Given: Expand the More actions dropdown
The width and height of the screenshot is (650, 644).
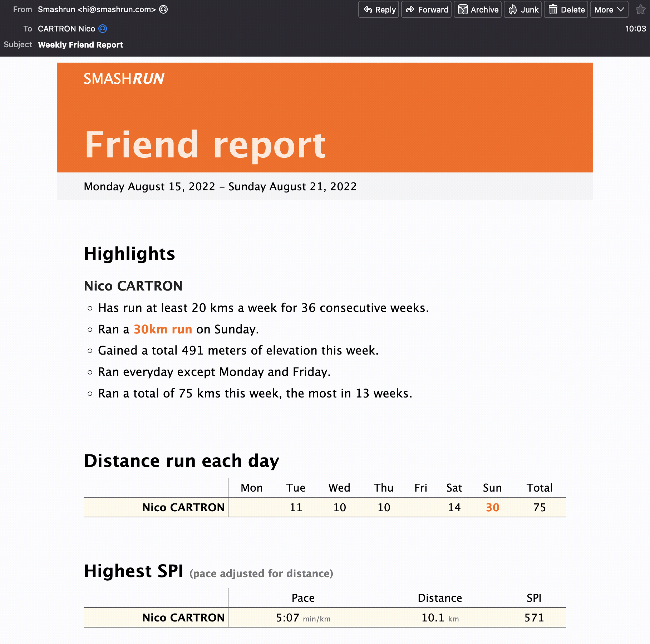Looking at the screenshot, I should (x=609, y=10).
